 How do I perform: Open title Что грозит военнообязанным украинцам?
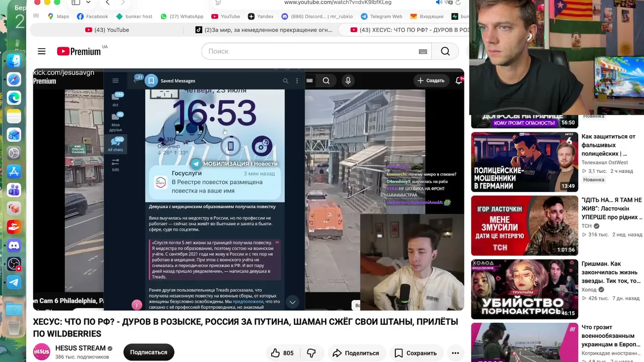[x=611, y=335]
